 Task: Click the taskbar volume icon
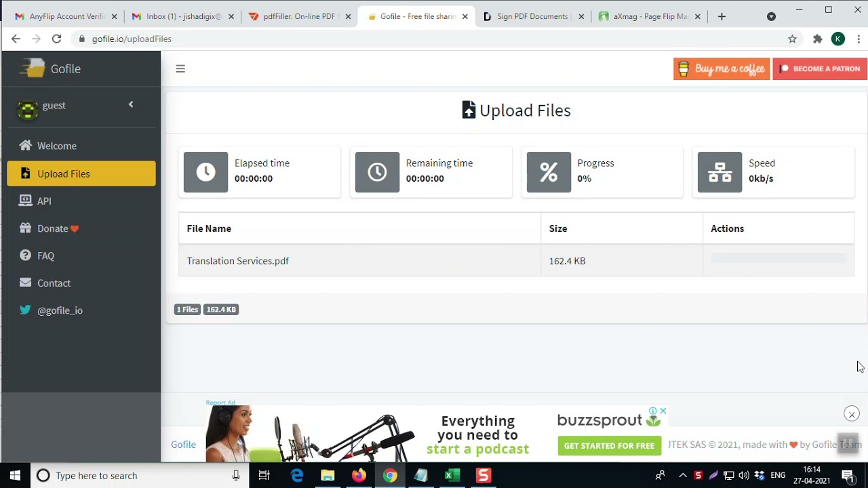coord(744,475)
